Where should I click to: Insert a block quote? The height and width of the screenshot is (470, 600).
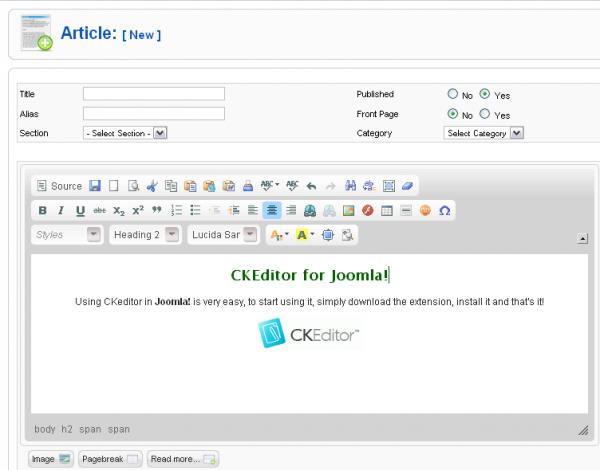tap(157, 210)
